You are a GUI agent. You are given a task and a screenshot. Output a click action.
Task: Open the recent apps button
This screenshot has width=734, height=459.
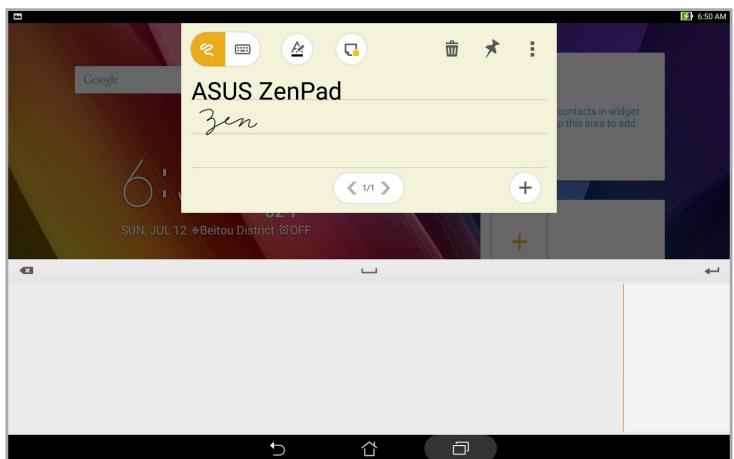(461, 449)
